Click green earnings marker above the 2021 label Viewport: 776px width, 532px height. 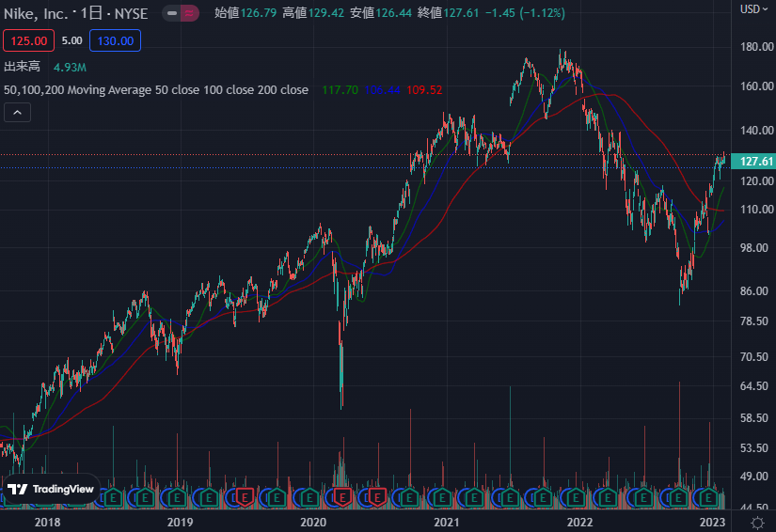pos(442,497)
